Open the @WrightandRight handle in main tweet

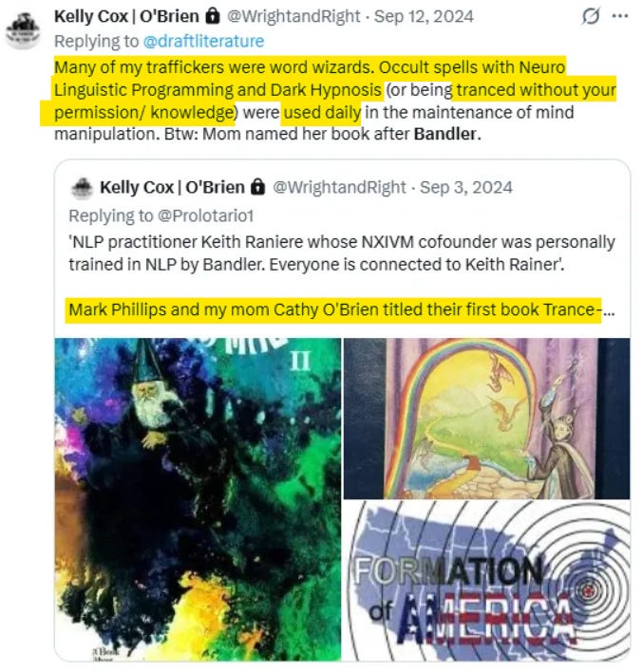click(x=293, y=16)
